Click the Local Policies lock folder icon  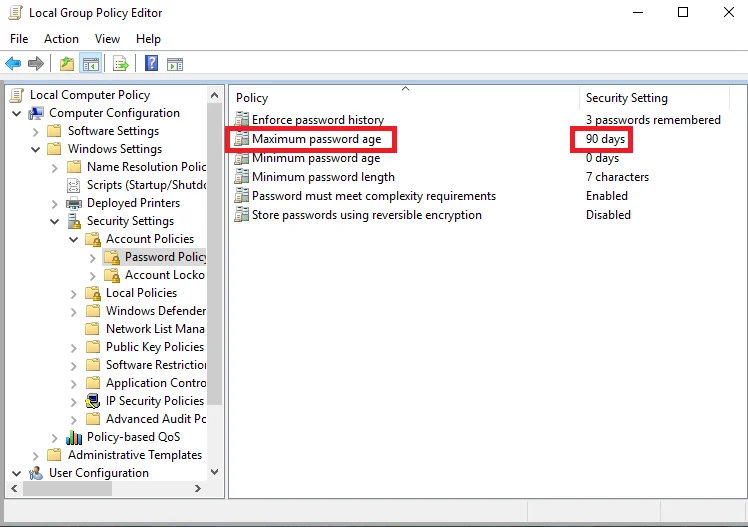(x=93, y=293)
